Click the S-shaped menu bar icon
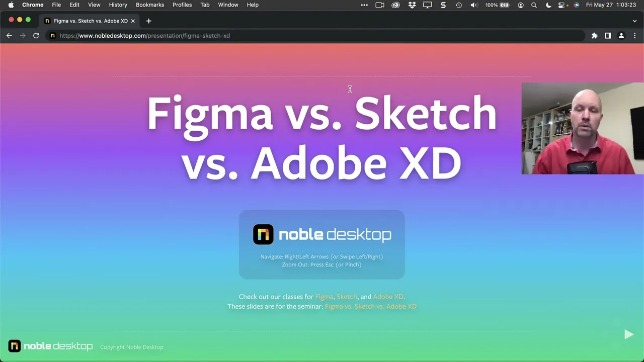The height and width of the screenshot is (362, 644). pyautogui.click(x=443, y=5)
